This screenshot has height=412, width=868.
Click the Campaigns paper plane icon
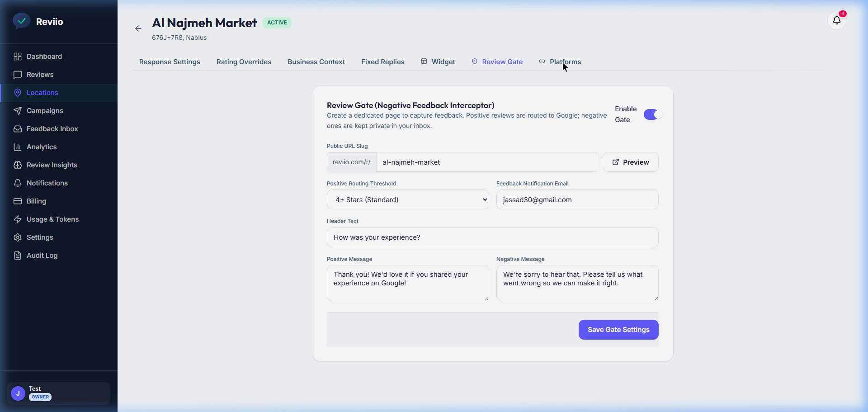[x=18, y=111]
